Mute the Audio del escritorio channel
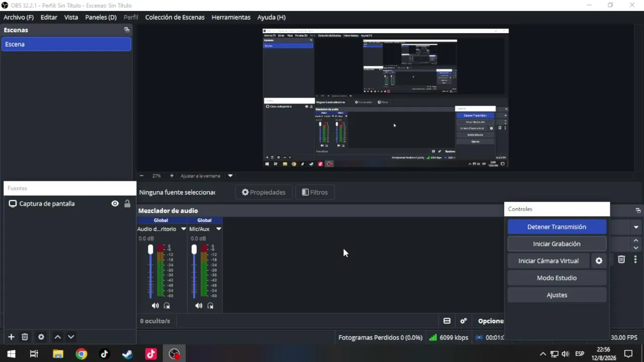644x362 pixels. coord(155,306)
